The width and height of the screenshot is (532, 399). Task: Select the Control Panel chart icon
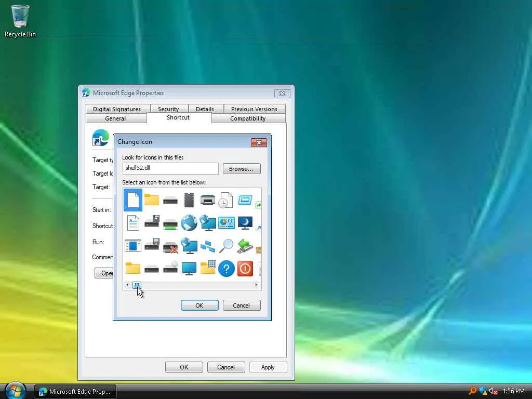[227, 223]
